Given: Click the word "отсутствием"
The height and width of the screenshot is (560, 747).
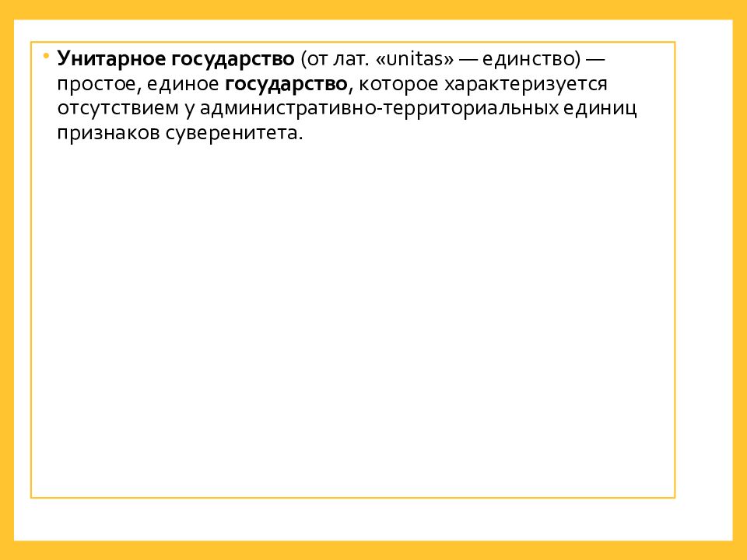Looking at the screenshot, I should (x=117, y=108).
